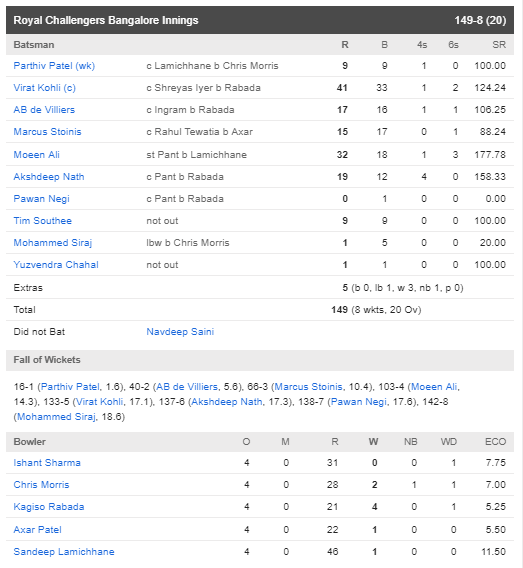Click Sandeep Lamichhane bowler link
523x568 pixels.
[x=64, y=552]
